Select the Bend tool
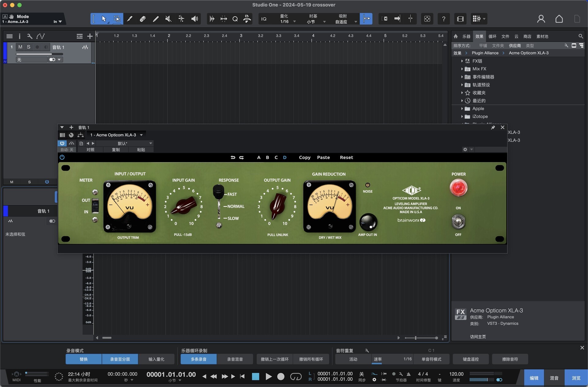This screenshot has width=588, height=387. (181, 19)
